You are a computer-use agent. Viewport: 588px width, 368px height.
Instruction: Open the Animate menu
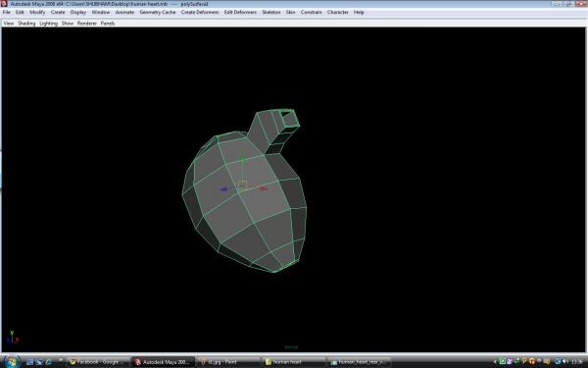coord(124,12)
